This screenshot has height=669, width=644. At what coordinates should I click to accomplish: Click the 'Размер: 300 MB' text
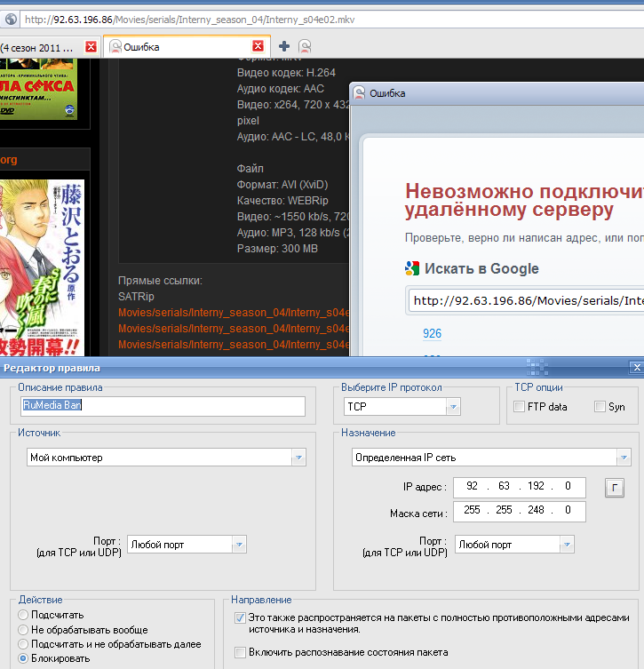click(x=277, y=249)
